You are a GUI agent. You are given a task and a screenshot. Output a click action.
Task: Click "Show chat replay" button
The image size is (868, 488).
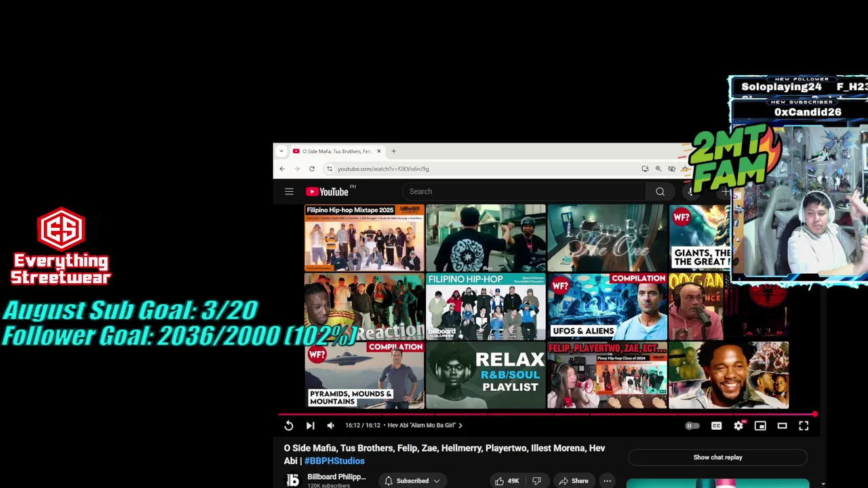(x=717, y=457)
